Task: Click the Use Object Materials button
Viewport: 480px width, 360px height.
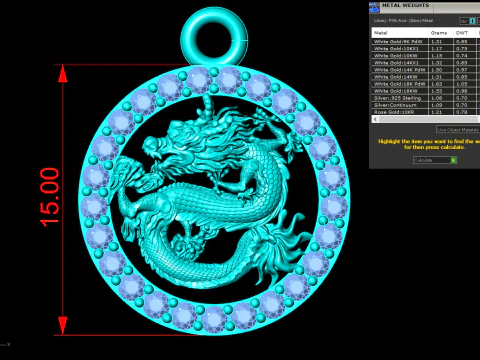Action: 458,130
